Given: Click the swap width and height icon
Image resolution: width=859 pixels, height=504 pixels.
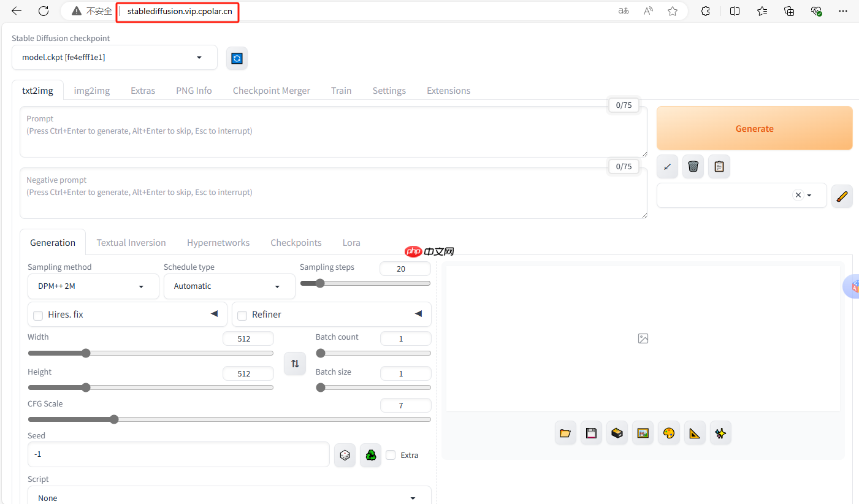Looking at the screenshot, I should click(295, 364).
